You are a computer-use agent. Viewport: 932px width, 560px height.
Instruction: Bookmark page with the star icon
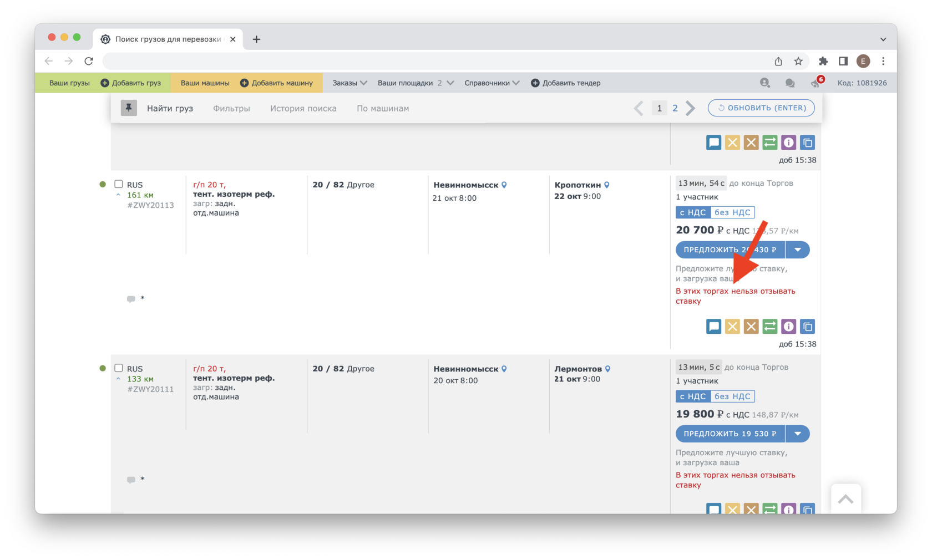click(x=798, y=61)
